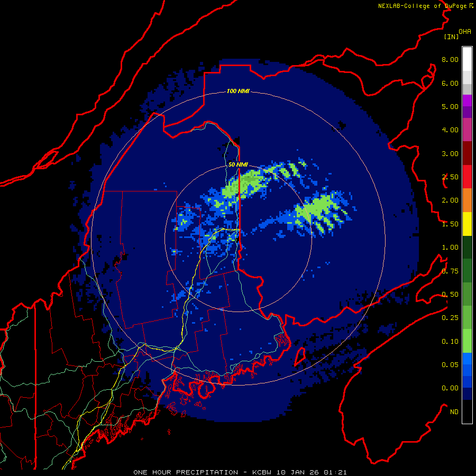Select the bright red legend swatch near 2.50
This screenshot has height=476, width=476.
tap(467, 177)
